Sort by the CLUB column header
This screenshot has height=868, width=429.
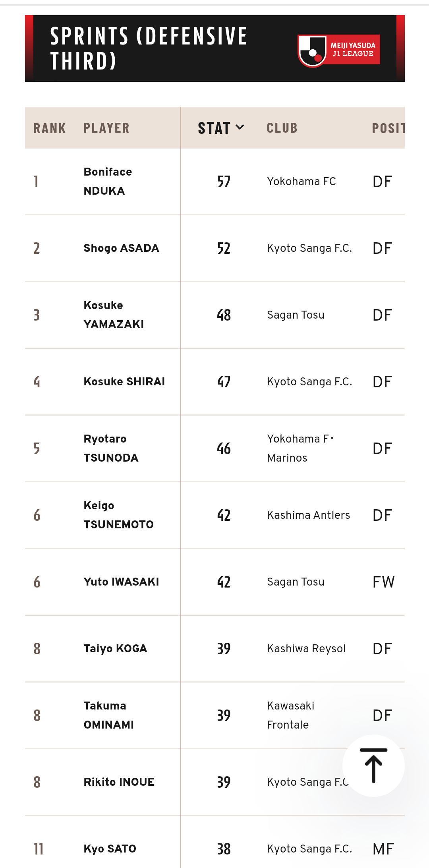click(x=282, y=128)
